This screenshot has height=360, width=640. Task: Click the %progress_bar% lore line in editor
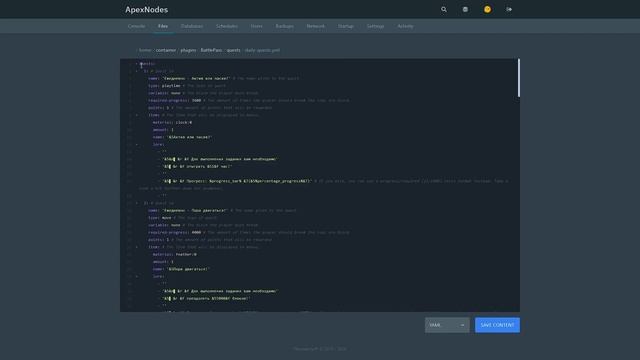click(237, 181)
